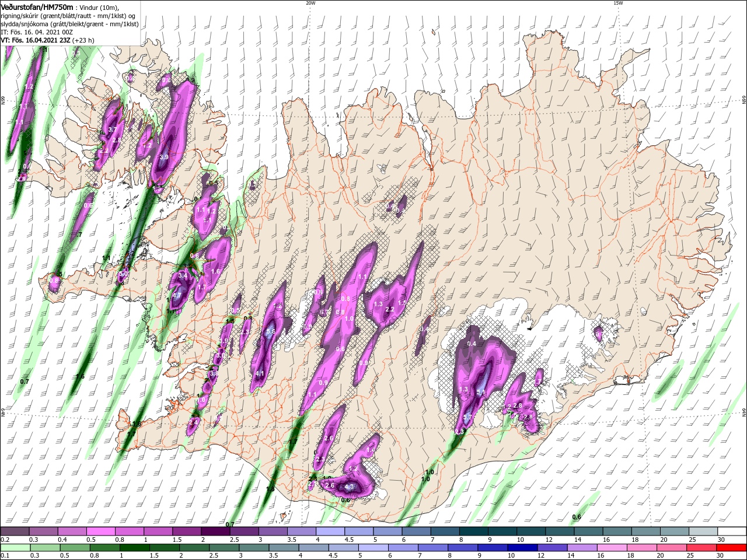Click the Veðurstofan/HM750m title text
This screenshot has width=747, height=560.
click(x=37, y=7)
